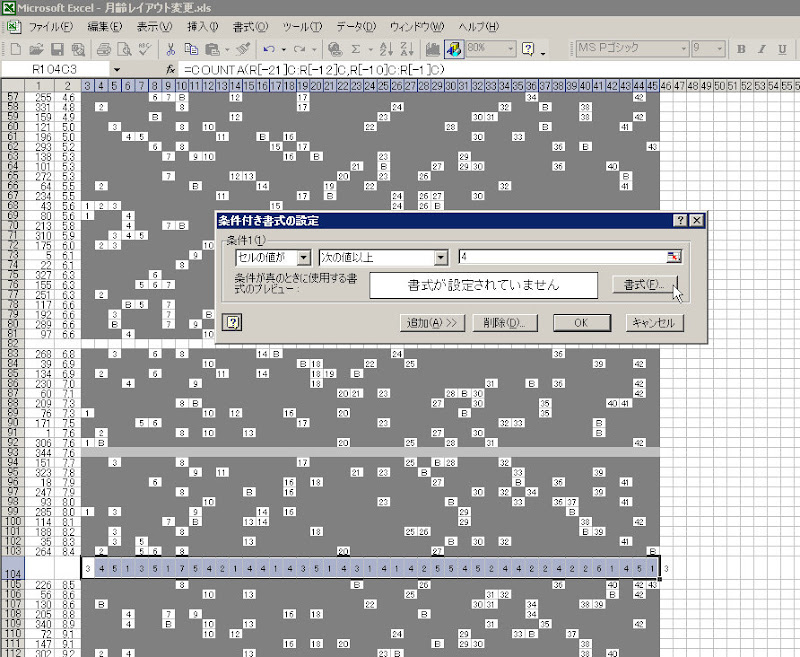Open the MS P Gothic font name dropdown

tap(684, 49)
